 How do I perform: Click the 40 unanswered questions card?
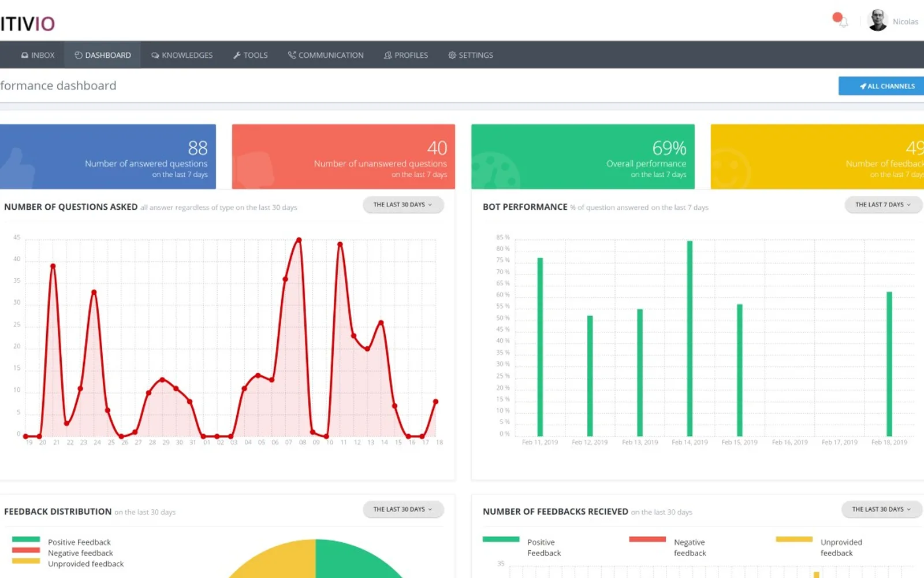point(343,157)
